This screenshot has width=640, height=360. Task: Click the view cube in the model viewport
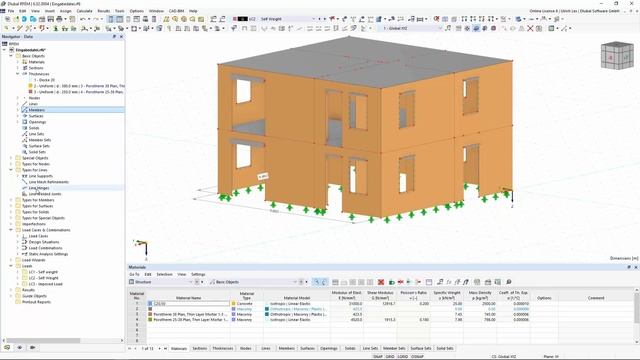click(x=617, y=55)
